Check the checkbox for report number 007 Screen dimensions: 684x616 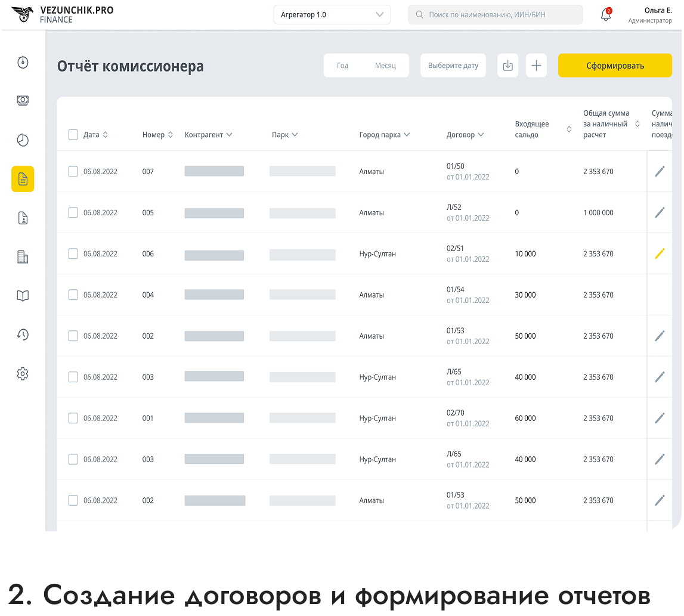(x=73, y=172)
